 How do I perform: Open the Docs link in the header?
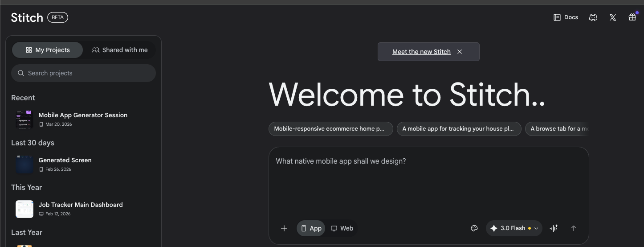566,17
